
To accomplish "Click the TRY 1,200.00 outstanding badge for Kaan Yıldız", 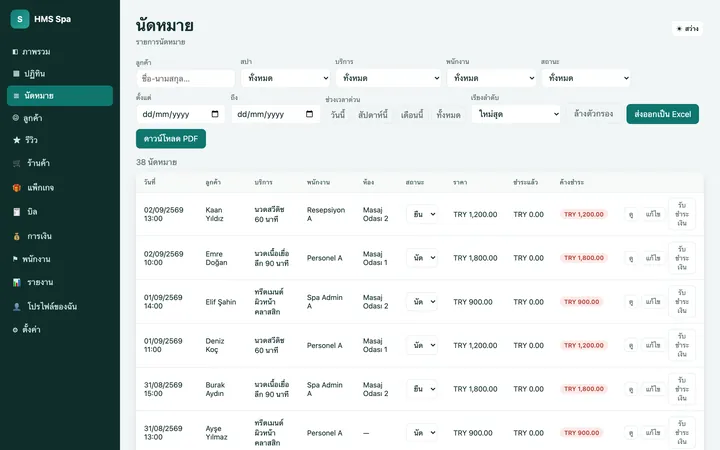I will point(584,214).
